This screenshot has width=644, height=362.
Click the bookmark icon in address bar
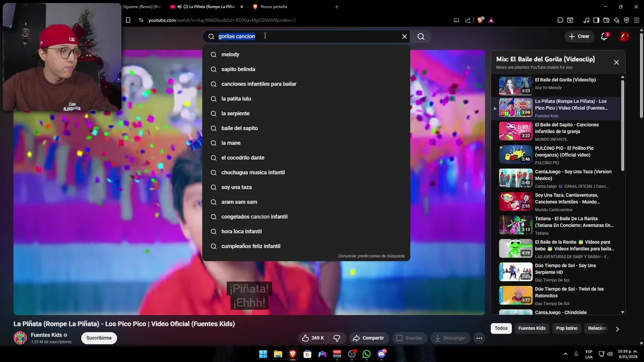click(x=128, y=20)
